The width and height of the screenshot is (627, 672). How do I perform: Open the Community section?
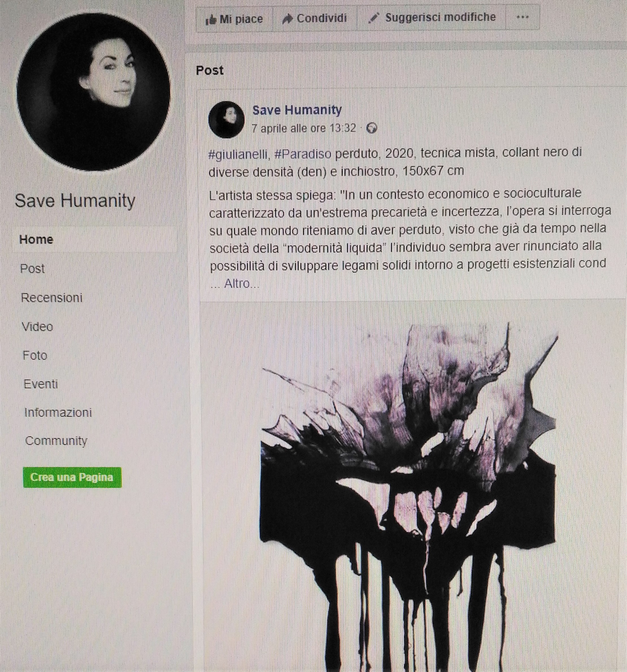[x=56, y=441]
